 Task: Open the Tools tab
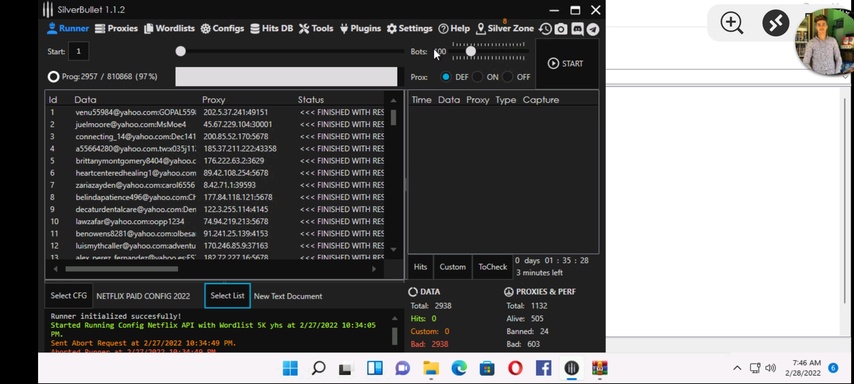coord(316,29)
